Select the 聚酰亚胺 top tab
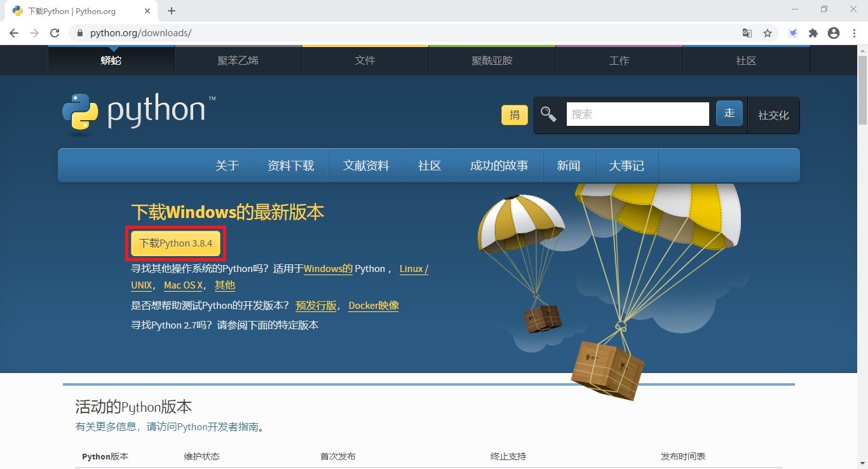This screenshot has width=868, height=469. pyautogui.click(x=492, y=60)
